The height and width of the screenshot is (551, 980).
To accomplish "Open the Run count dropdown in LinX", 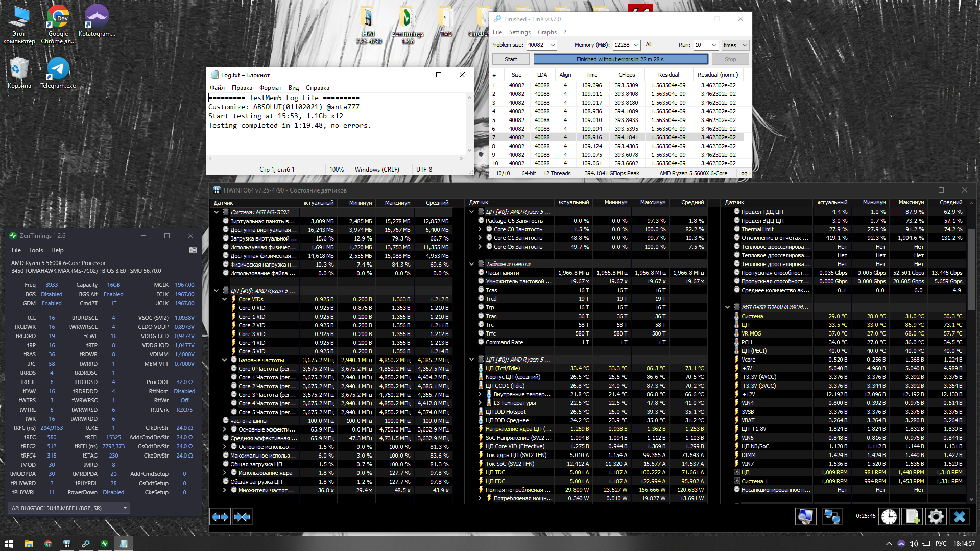I will [x=714, y=45].
